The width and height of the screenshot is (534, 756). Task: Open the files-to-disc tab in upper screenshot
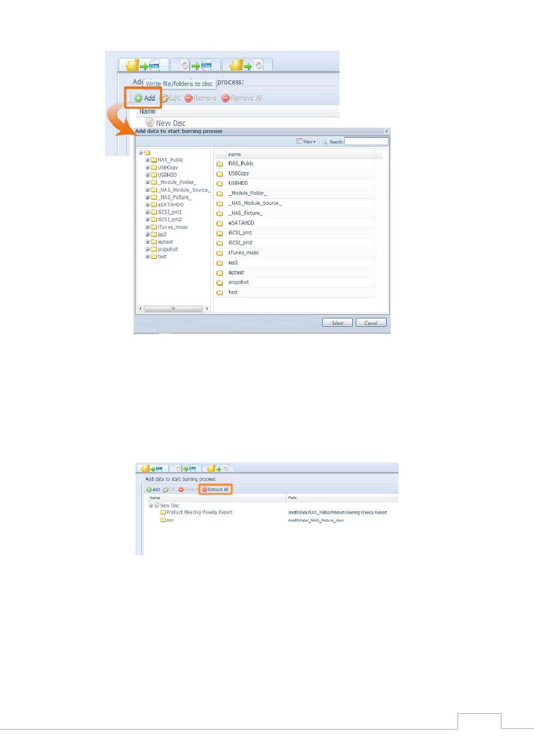[x=143, y=65]
